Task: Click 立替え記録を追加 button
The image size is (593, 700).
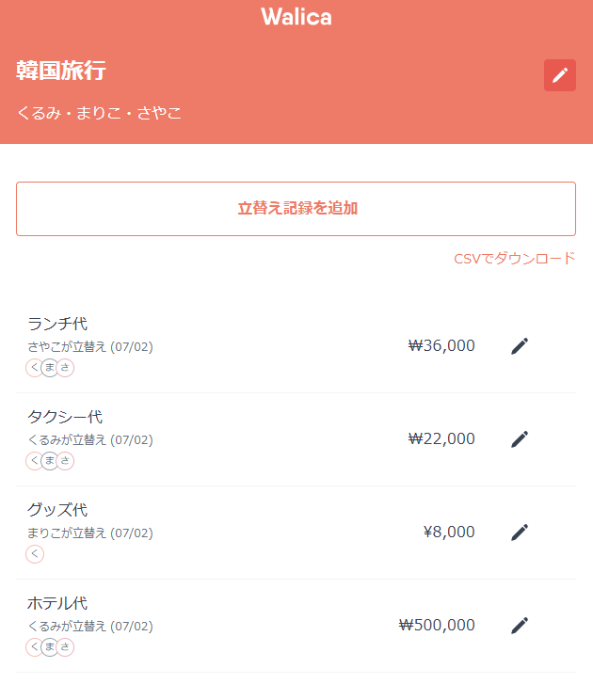Action: (296, 209)
